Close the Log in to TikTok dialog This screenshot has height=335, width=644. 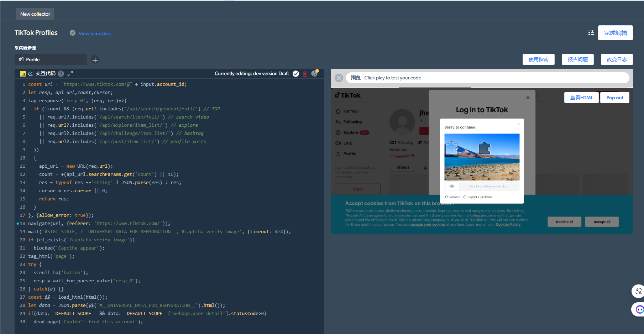click(528, 98)
